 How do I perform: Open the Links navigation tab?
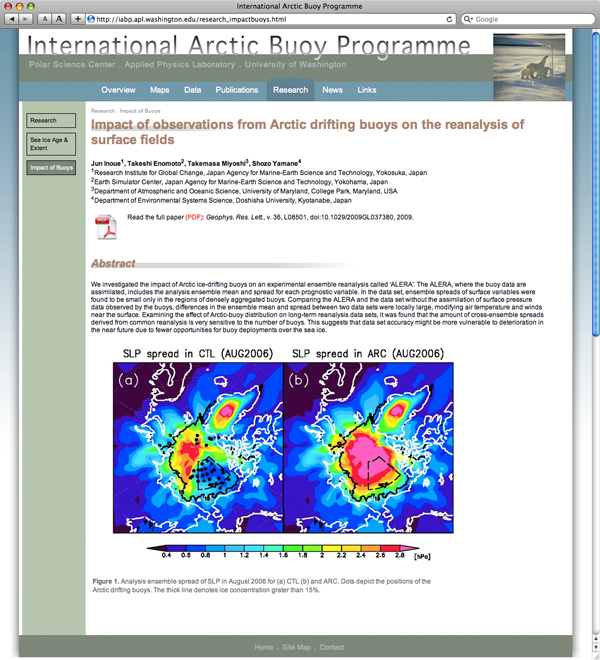click(367, 90)
